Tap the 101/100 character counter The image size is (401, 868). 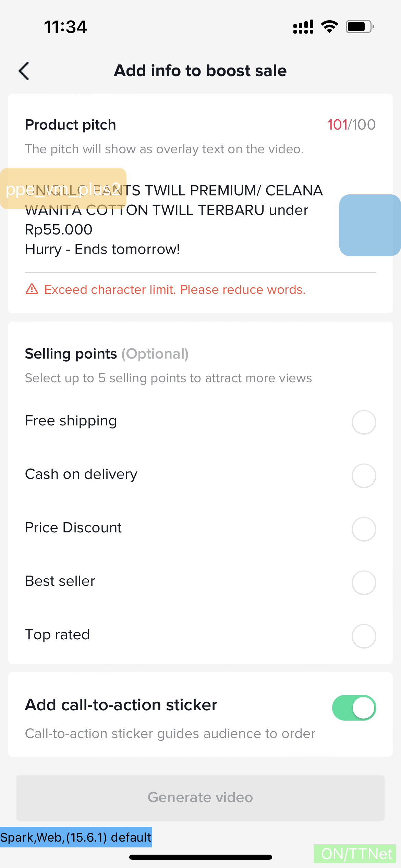(351, 125)
